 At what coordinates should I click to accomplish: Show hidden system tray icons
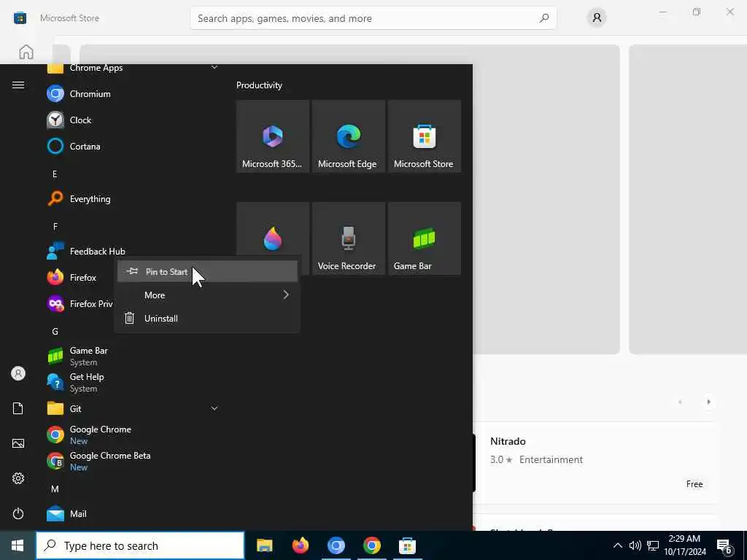pos(617,545)
